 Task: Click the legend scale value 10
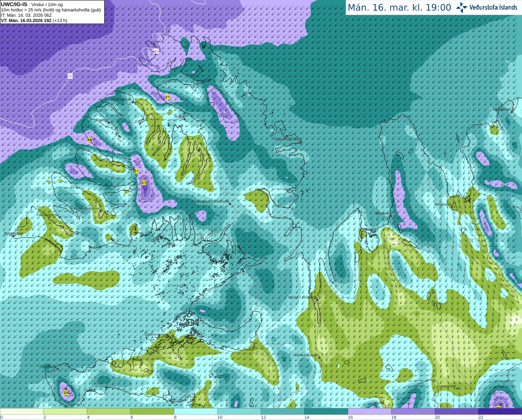(220, 417)
